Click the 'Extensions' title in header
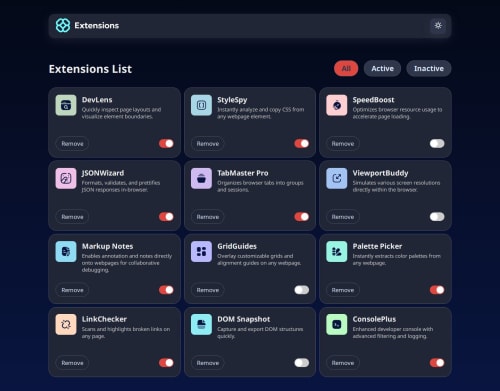This screenshot has width=500, height=391. [x=97, y=25]
